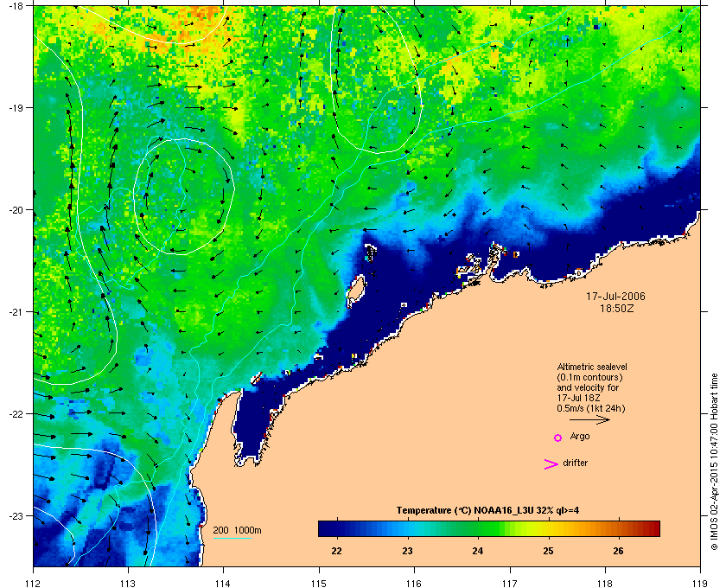The height and width of the screenshot is (588, 726).
Task: Click the '0.5m/s (1kt 24h)' legend text
Action: tap(591, 409)
